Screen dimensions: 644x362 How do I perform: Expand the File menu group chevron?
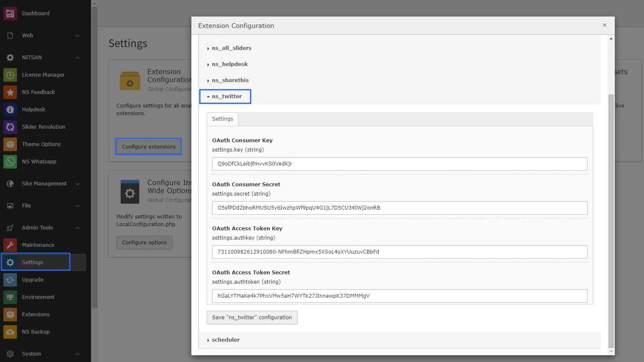coord(77,206)
